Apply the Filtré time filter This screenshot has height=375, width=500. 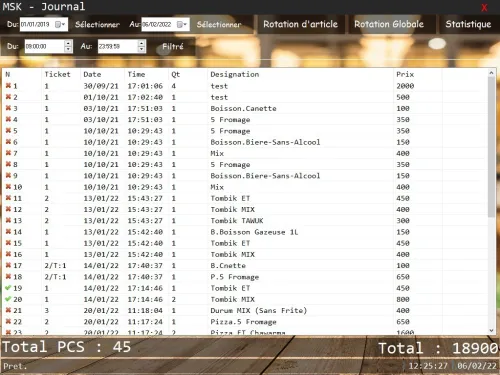[173, 46]
